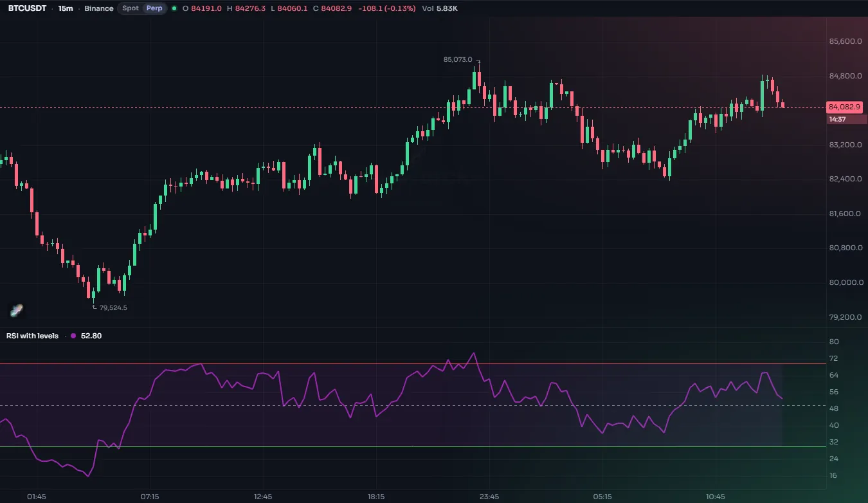Open the Binance exchange selector
The image size is (868, 503).
(x=99, y=8)
